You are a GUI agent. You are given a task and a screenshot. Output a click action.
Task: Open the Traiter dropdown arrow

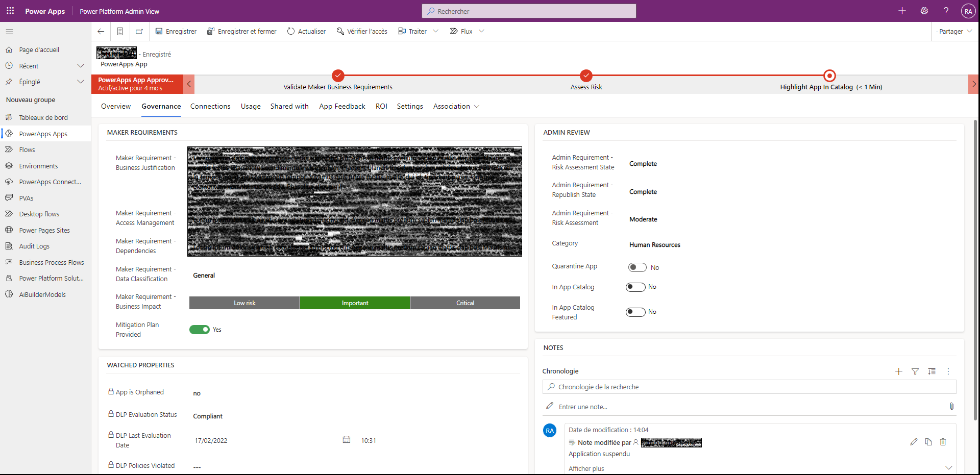(435, 31)
